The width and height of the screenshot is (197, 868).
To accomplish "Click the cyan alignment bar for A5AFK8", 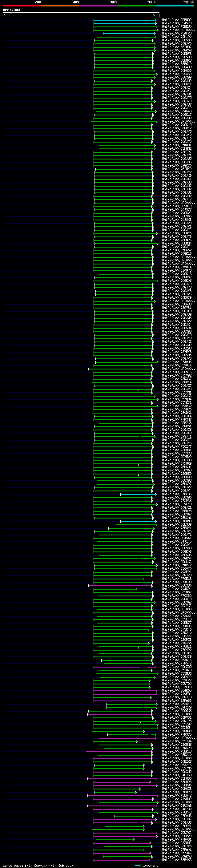I will click(x=129, y=34).
